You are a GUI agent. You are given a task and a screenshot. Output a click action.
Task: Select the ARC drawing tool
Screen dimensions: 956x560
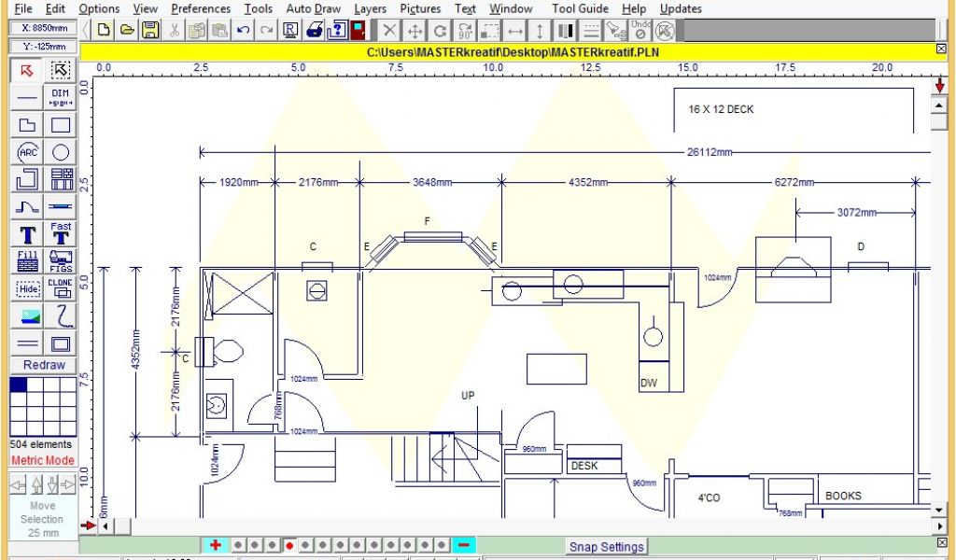(28, 152)
